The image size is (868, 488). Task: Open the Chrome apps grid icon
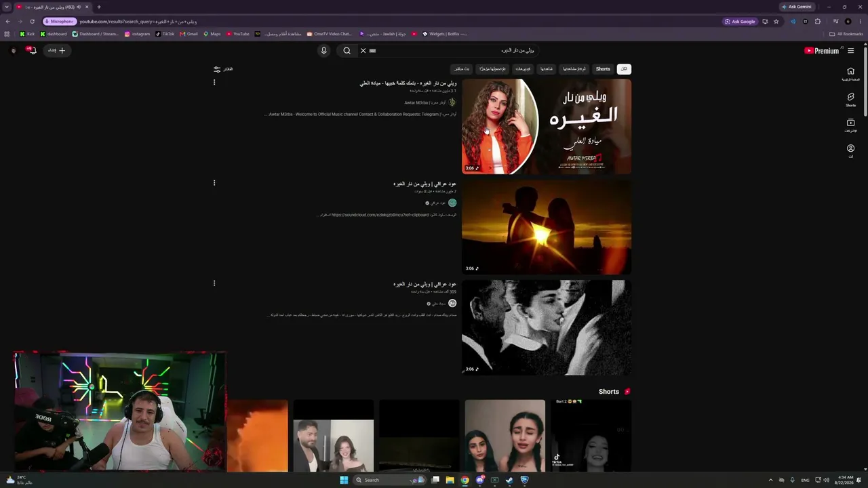(7, 34)
